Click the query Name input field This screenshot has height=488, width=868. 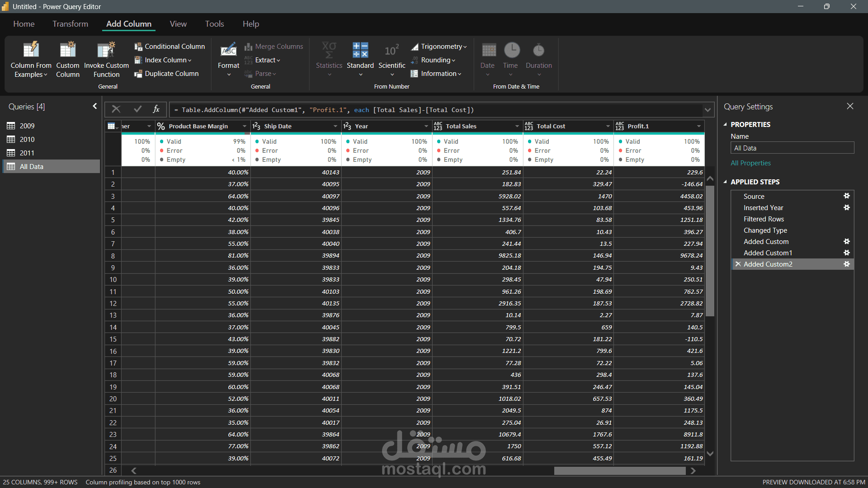[x=792, y=148]
